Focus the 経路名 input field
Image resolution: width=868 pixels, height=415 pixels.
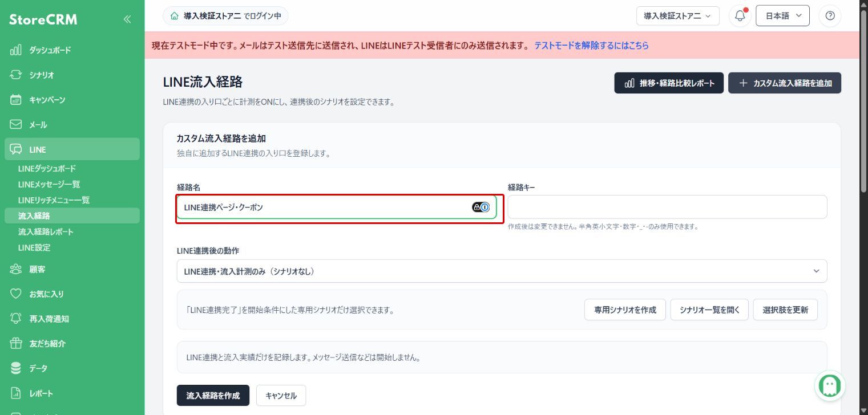[337, 207]
